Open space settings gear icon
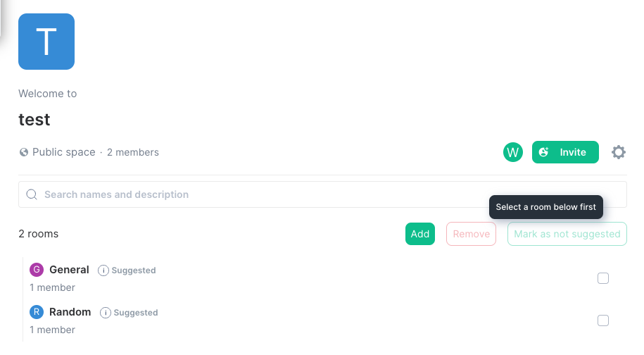Screen dimensions: 644x355 (618, 152)
